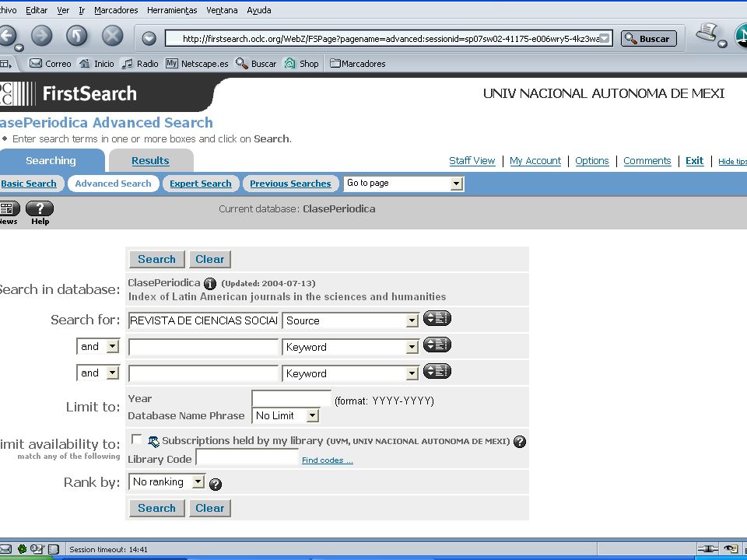Select the Searching tab

coord(51,160)
